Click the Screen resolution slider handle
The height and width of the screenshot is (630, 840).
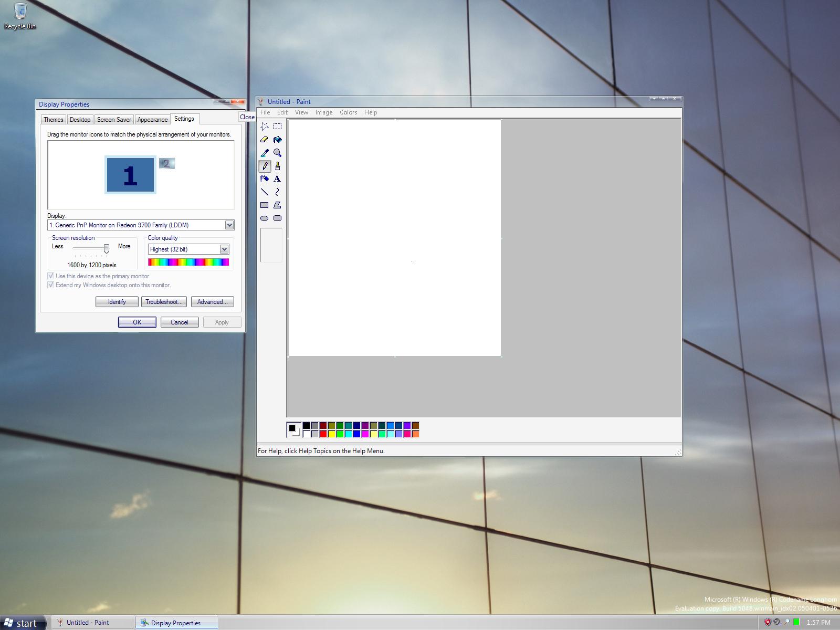tap(107, 248)
